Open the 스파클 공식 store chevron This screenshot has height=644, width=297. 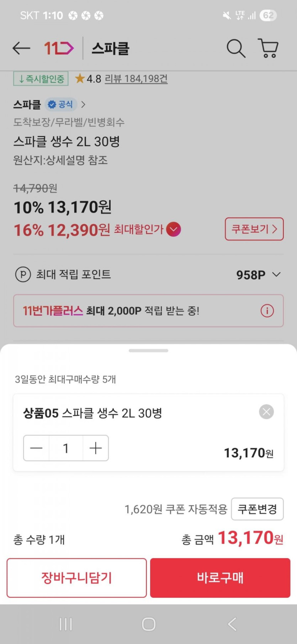(83, 105)
